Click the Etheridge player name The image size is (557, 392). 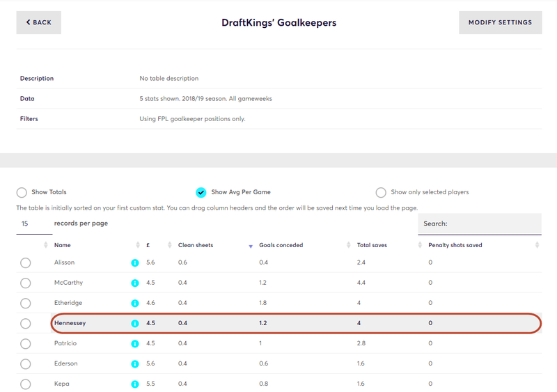pos(68,303)
